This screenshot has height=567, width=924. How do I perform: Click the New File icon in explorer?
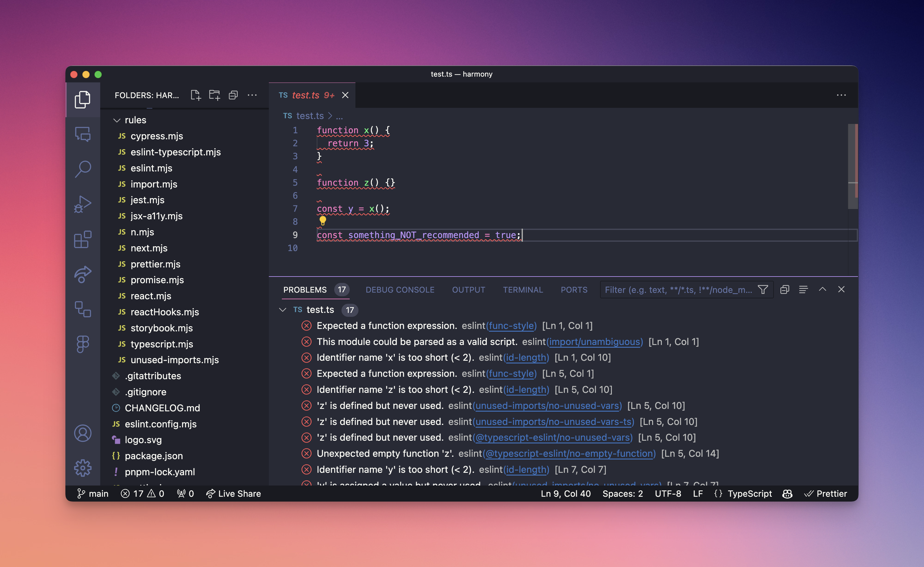196,95
